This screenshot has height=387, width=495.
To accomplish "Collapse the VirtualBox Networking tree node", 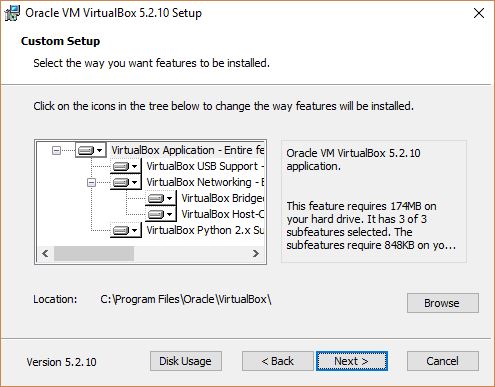I will pos(91,182).
